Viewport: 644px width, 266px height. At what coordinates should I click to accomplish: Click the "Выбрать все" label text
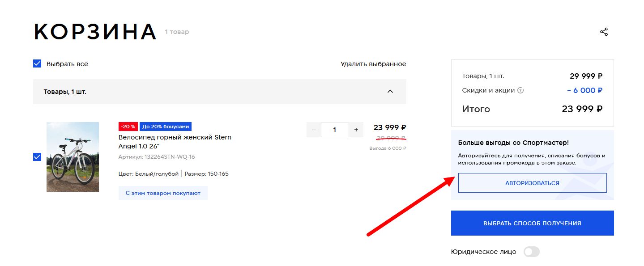point(67,64)
